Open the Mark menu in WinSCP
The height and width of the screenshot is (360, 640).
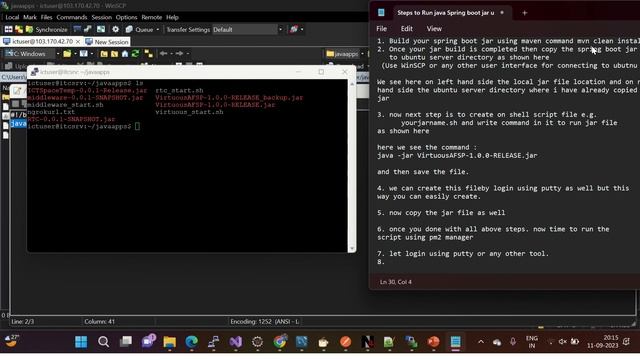(30, 17)
